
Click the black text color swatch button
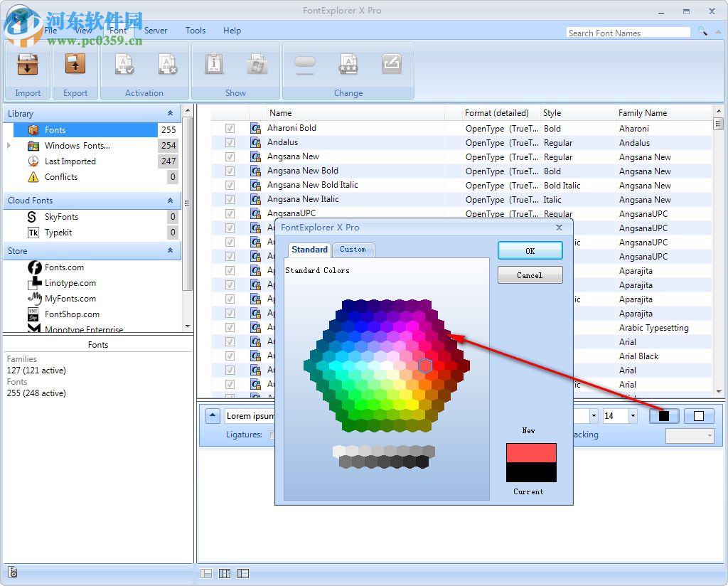[664, 416]
